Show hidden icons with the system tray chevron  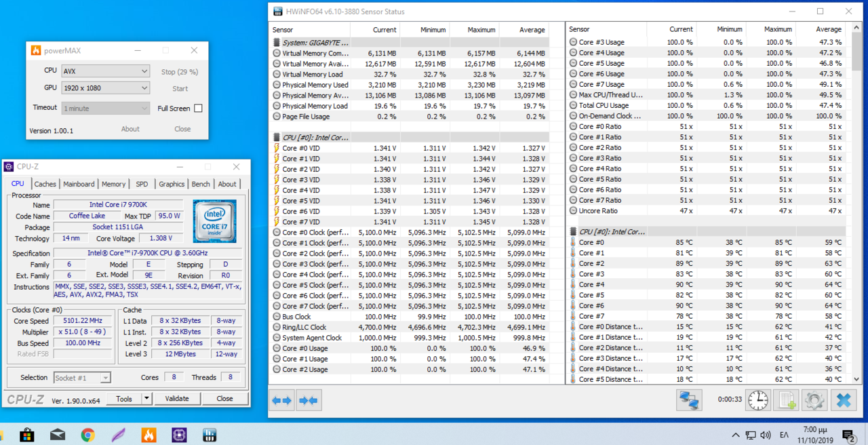736,435
